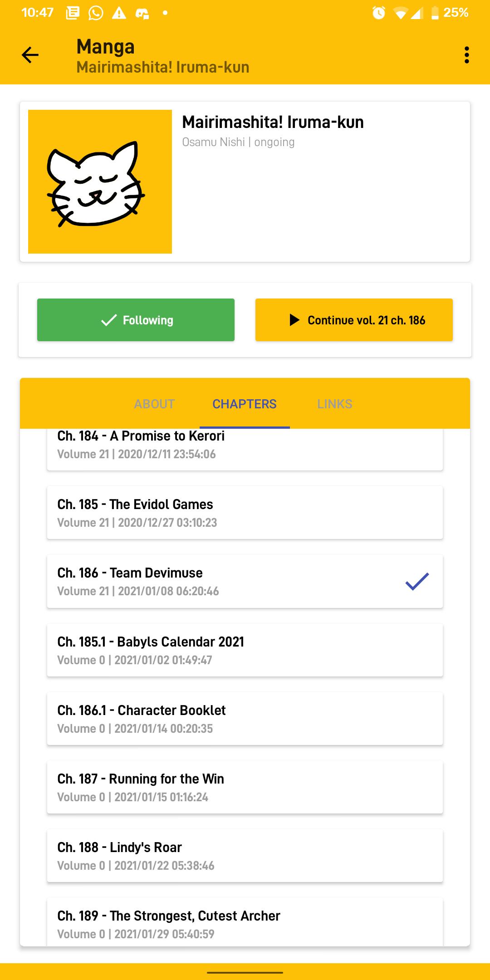Select the Chapters tab
This screenshot has height=980, width=490.
click(x=245, y=404)
